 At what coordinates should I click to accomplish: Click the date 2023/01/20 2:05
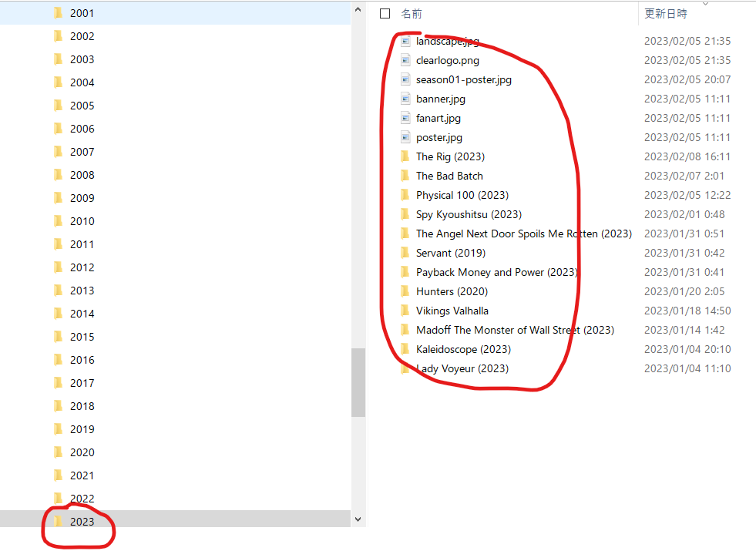[684, 291]
